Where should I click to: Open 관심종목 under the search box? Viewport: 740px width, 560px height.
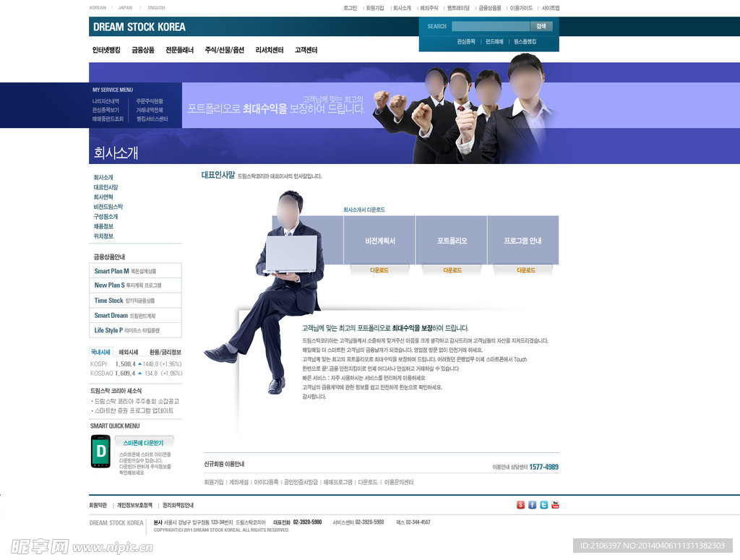pos(466,41)
